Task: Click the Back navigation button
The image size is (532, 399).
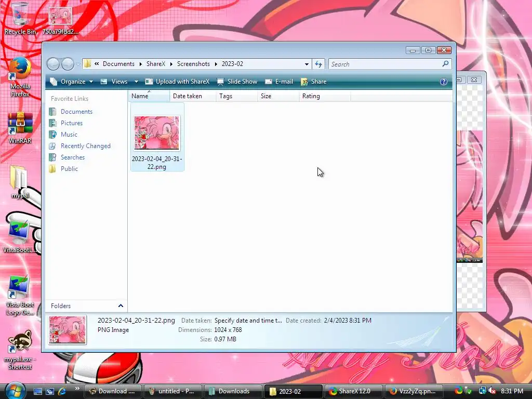Action: [54, 64]
